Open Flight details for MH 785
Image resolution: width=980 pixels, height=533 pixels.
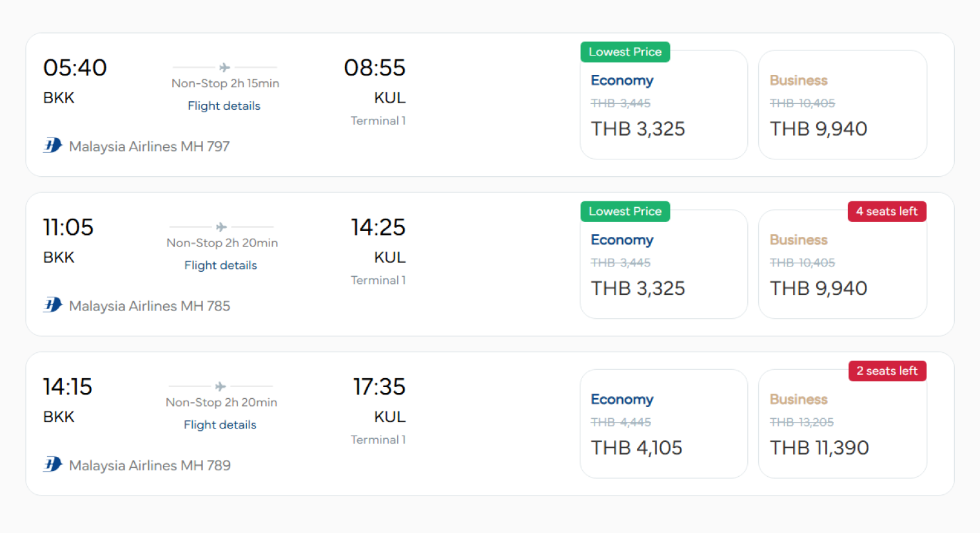click(x=220, y=265)
